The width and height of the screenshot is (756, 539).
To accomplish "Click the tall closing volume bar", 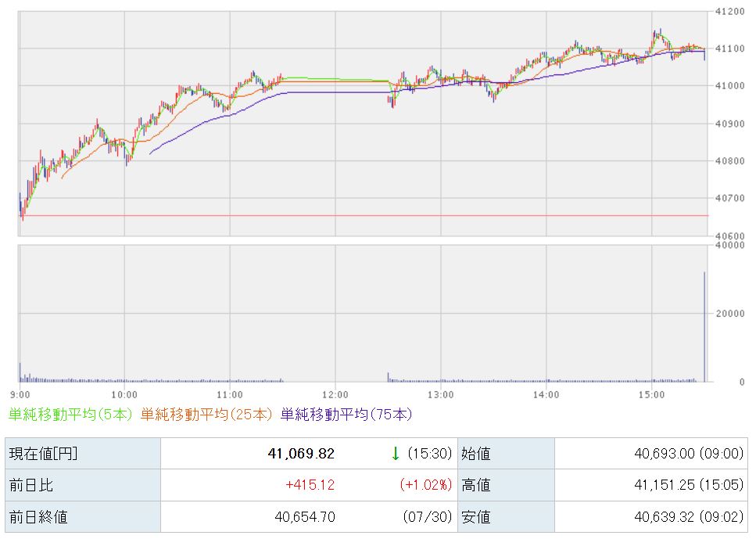I will pos(704,327).
